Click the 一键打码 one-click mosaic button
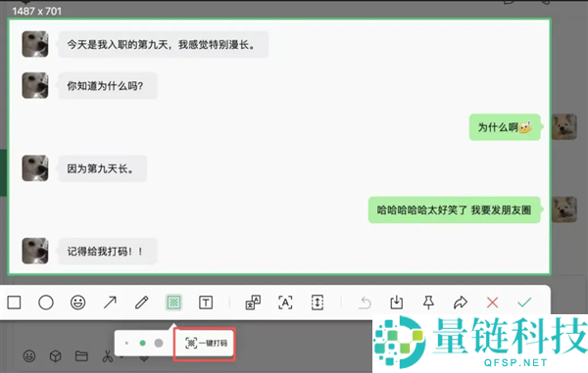The height and width of the screenshot is (373, 588). [x=205, y=344]
